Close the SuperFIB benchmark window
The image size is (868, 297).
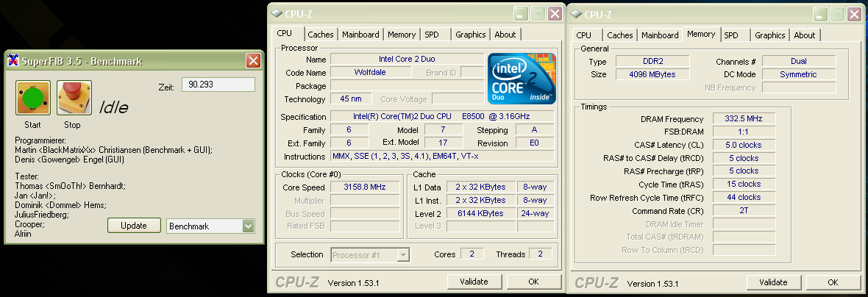tap(254, 61)
